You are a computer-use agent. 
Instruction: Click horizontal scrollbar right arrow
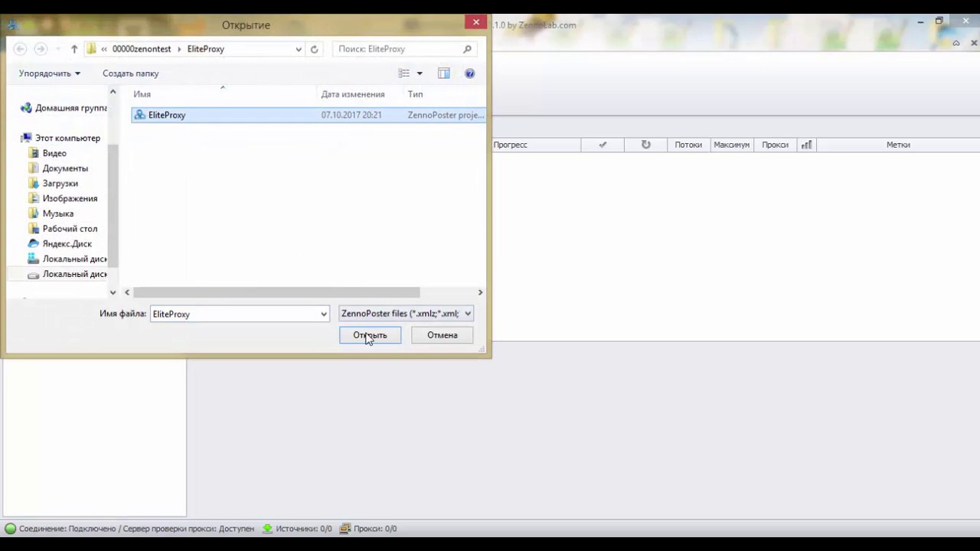[x=480, y=292]
